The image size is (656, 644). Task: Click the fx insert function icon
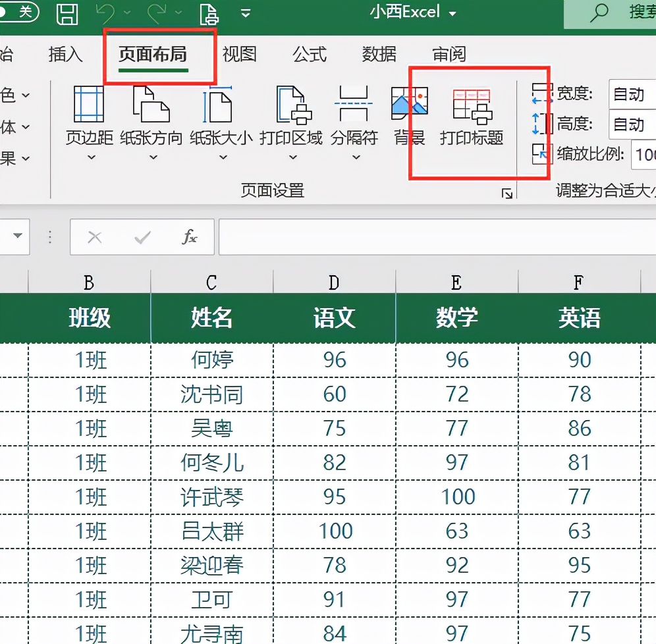pyautogui.click(x=189, y=236)
